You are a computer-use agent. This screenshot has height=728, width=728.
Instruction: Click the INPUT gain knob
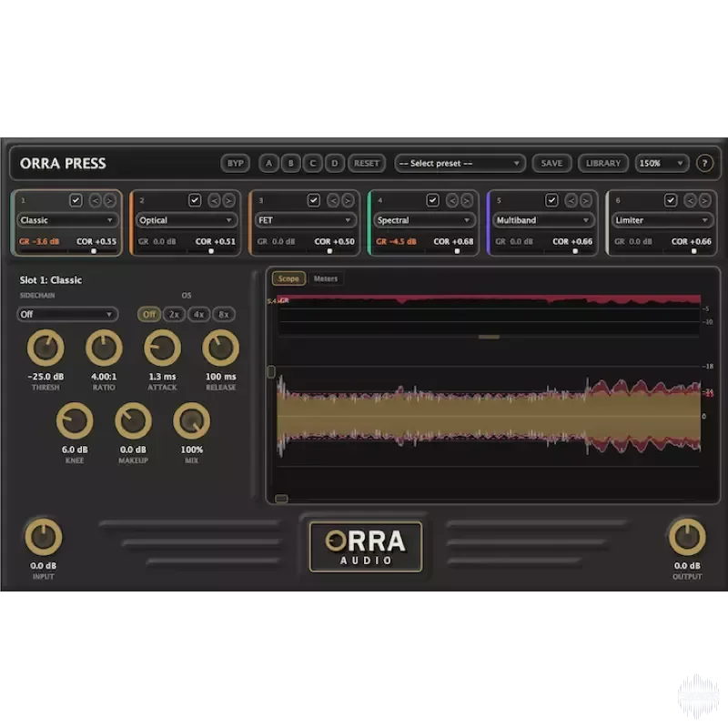pos(43,537)
